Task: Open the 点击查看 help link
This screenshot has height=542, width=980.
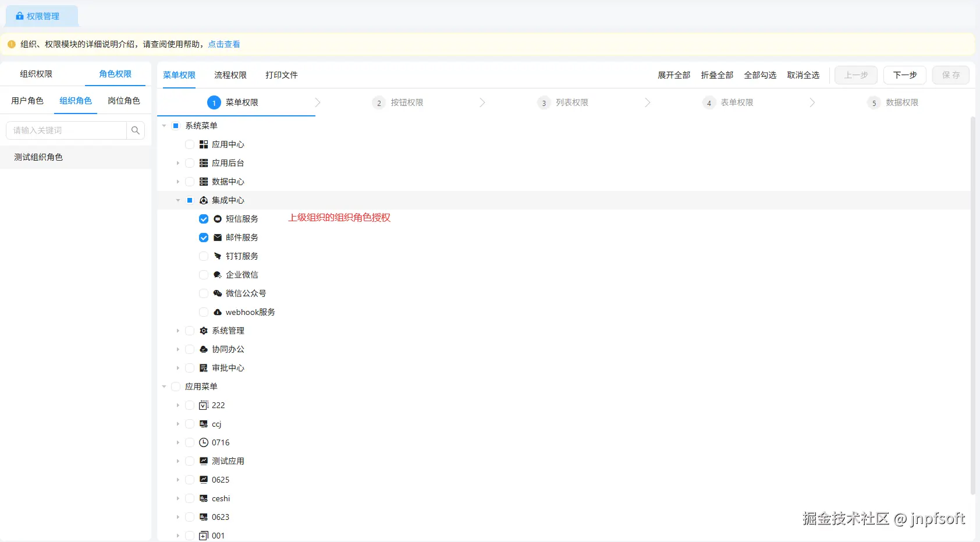Action: tap(224, 44)
